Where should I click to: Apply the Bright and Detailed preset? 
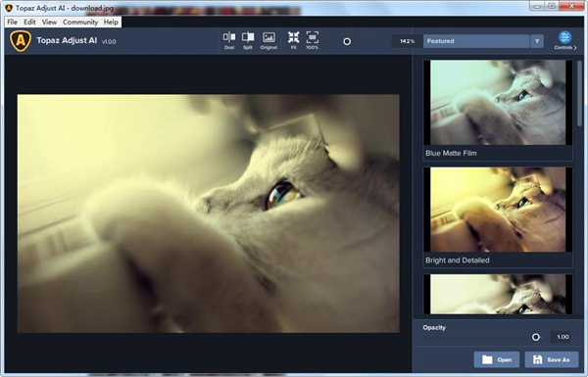(498, 210)
